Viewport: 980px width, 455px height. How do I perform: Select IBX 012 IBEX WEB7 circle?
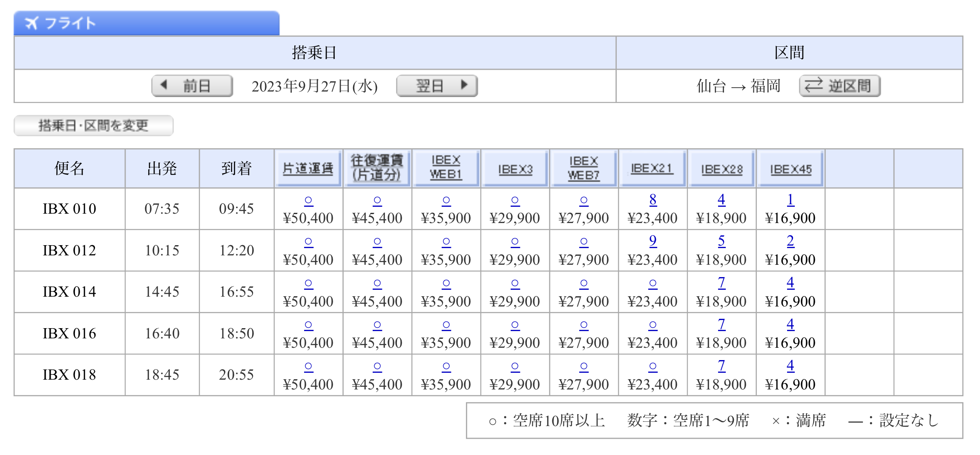point(584,242)
